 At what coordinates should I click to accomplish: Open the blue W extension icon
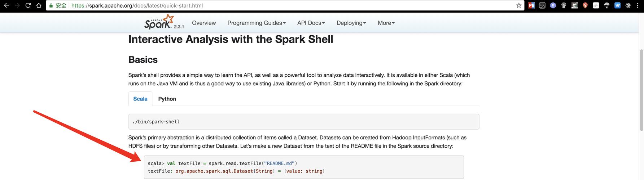618,5
